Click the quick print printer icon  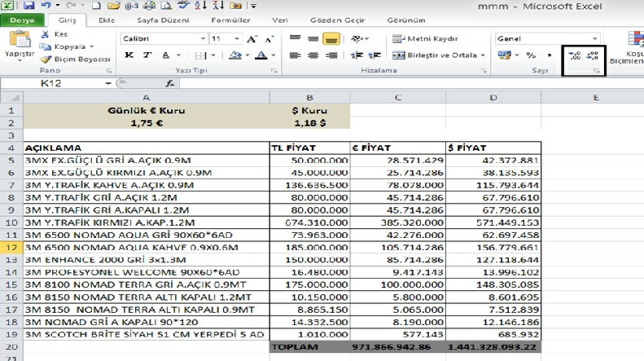[149, 6]
